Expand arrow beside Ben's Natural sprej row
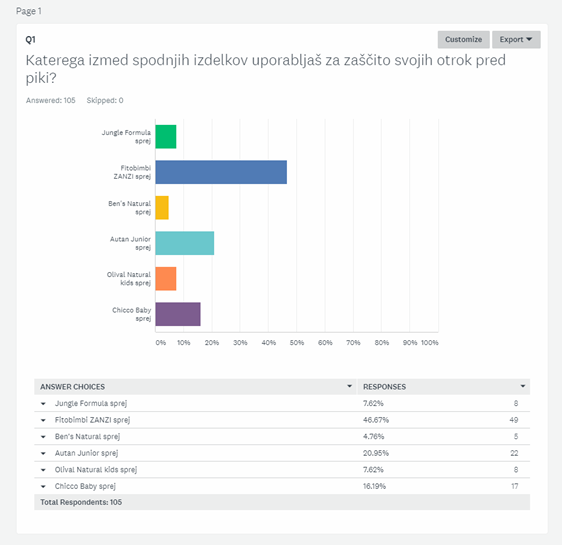Viewport: 562px width, 545px height. (43, 437)
